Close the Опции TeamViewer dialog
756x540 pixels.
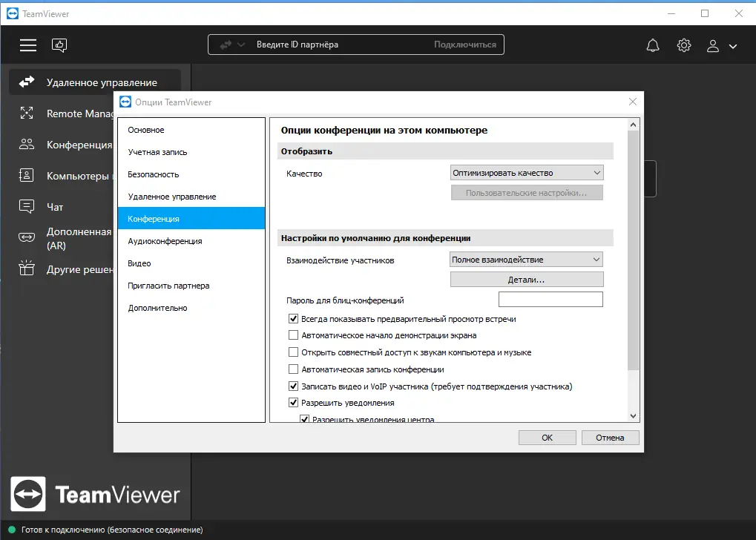633,102
